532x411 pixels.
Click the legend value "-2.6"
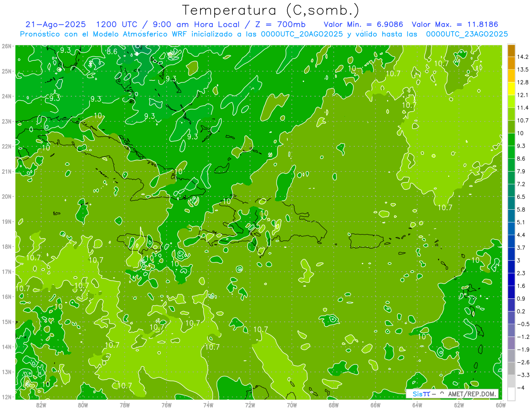(523, 362)
